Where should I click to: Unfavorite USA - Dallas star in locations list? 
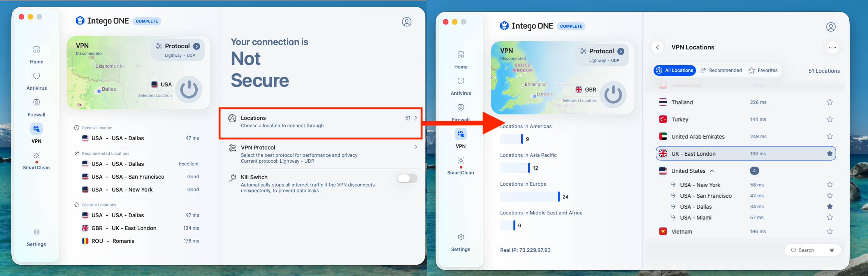tap(830, 207)
